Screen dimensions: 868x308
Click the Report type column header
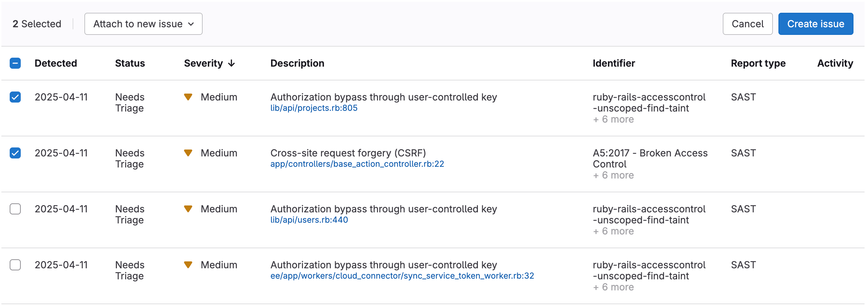coord(758,63)
